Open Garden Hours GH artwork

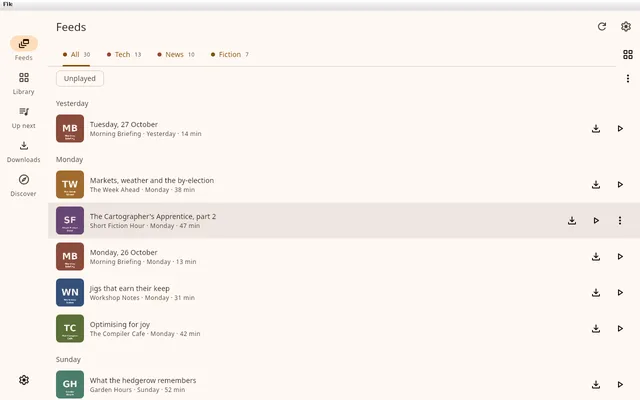[x=70, y=384]
